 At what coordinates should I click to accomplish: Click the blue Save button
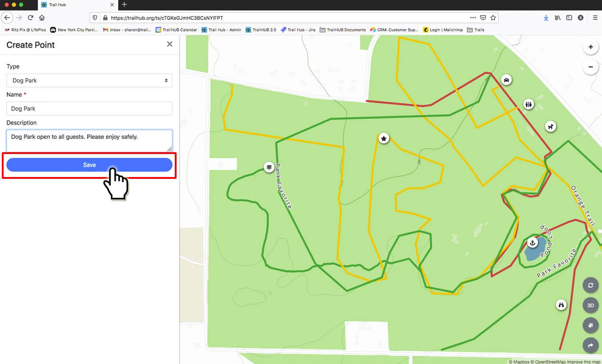coord(89,165)
